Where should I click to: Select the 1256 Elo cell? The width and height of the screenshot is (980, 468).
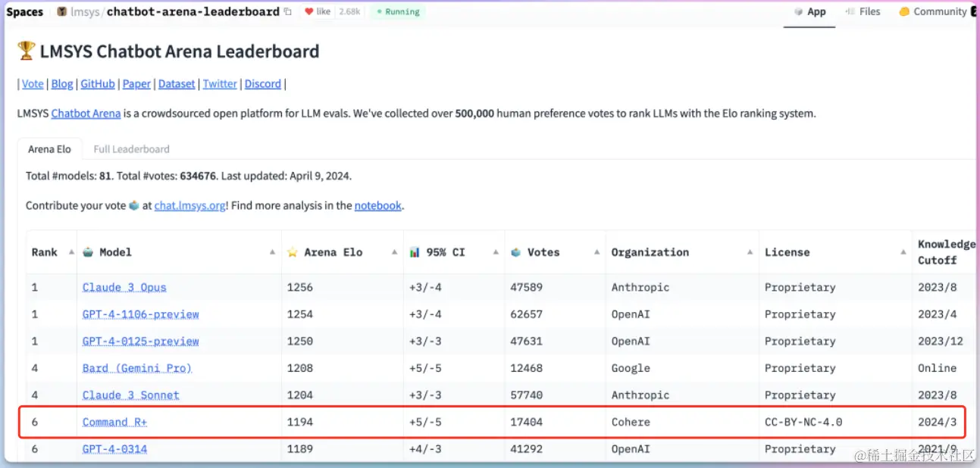[x=343, y=287]
